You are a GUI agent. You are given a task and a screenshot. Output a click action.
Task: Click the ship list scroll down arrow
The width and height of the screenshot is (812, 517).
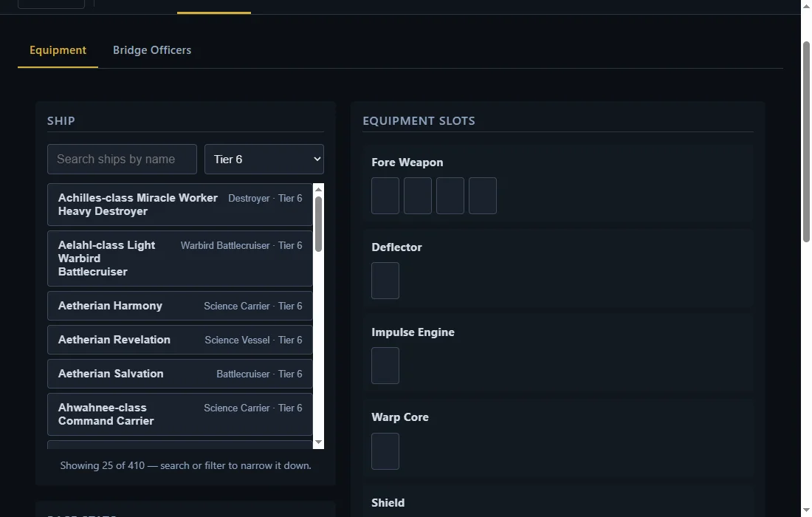[x=318, y=442]
